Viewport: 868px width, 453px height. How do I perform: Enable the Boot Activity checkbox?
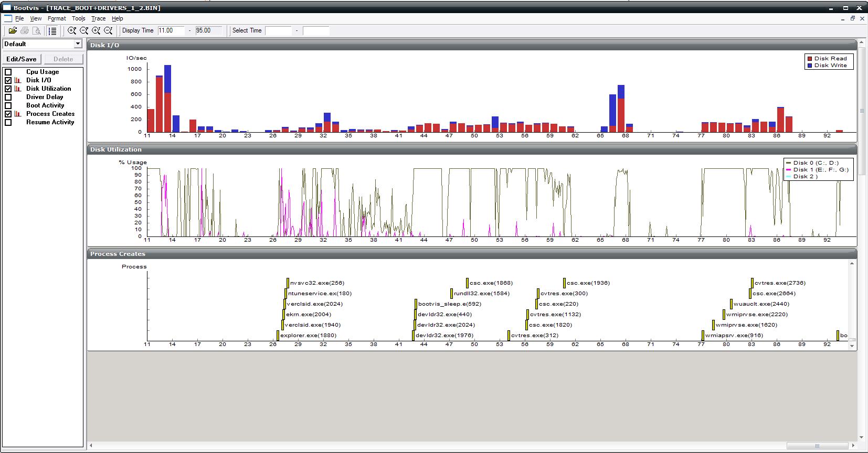point(8,106)
